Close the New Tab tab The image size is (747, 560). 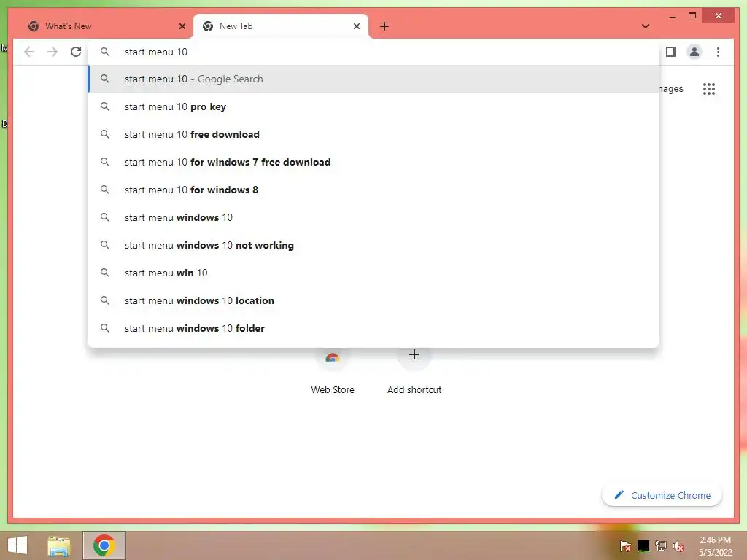click(x=356, y=26)
